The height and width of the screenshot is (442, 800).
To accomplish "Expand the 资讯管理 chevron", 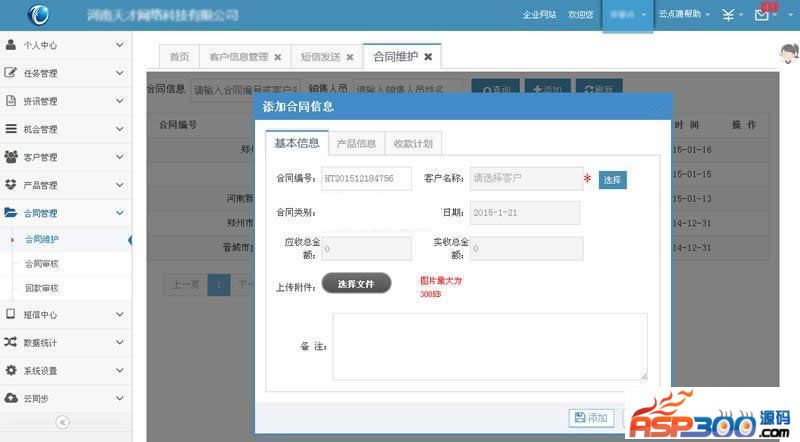I will (119, 101).
